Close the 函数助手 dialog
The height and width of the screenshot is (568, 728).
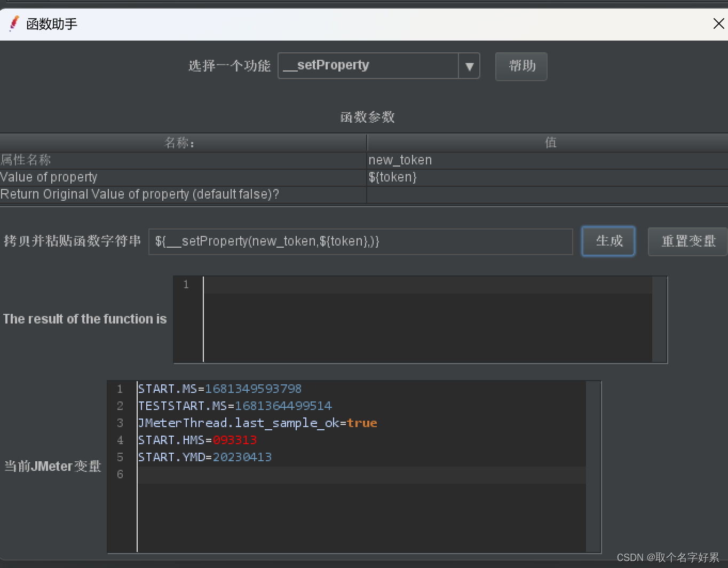pos(718,23)
